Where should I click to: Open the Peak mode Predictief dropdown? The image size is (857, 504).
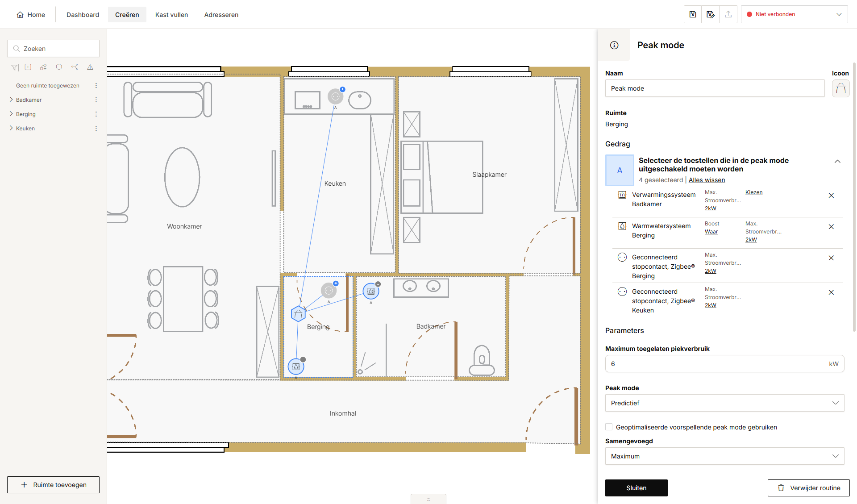(724, 403)
